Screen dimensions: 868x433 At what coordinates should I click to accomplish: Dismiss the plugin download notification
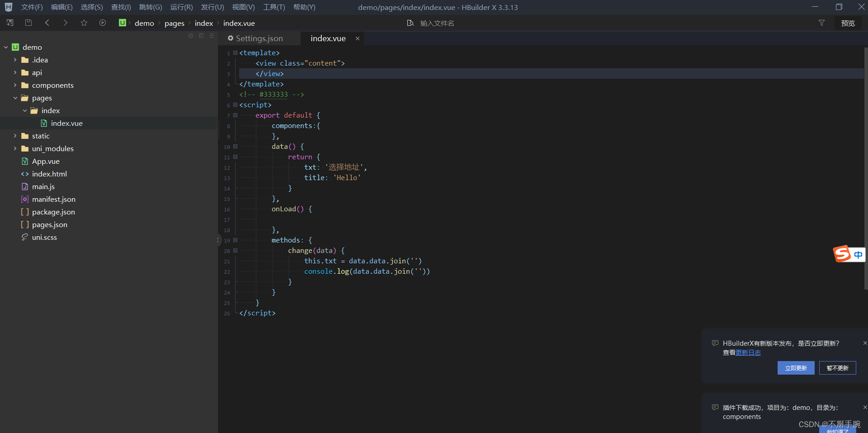point(865,407)
